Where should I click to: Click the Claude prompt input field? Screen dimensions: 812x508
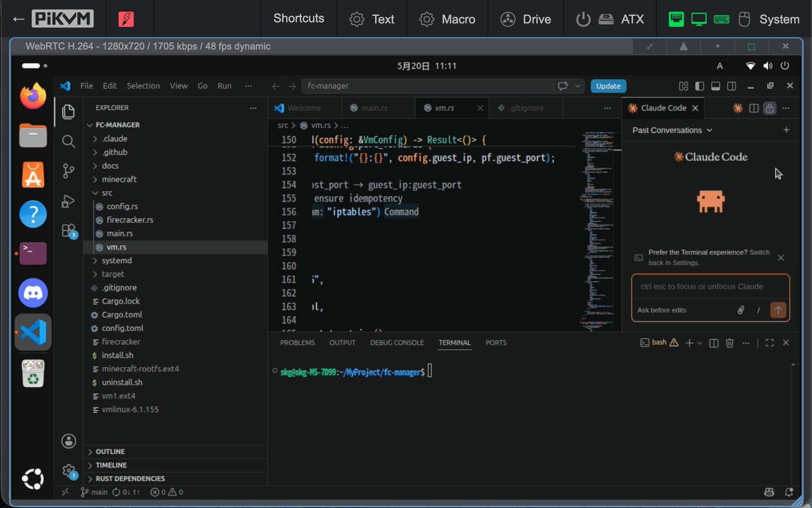(x=710, y=287)
